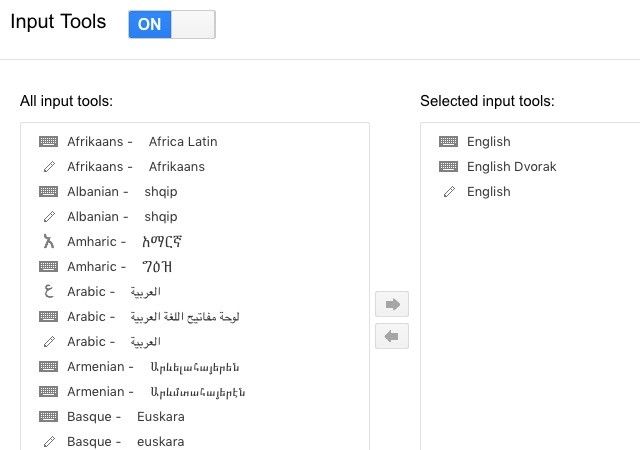Click keyboard icon beside Basque Euskara
Screen dimensions: 640x450
[49, 417]
